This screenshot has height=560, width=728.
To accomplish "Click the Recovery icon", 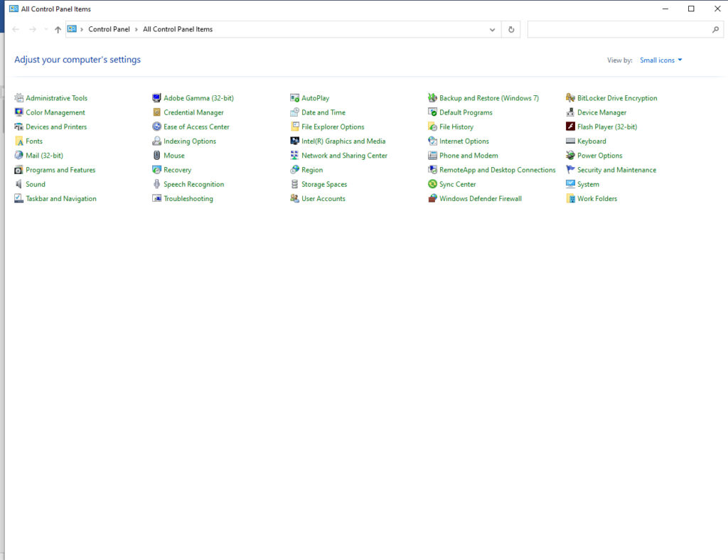I will (156, 170).
